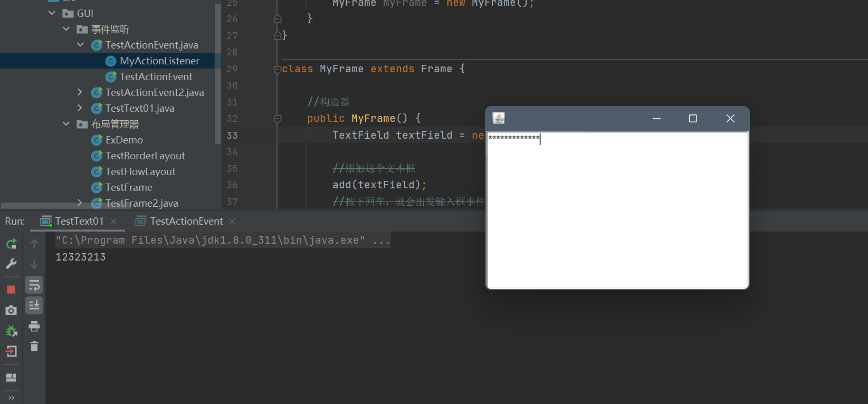868x404 pixels.
Task: Select MyActionListener in the project tree
Action: pyautogui.click(x=159, y=61)
